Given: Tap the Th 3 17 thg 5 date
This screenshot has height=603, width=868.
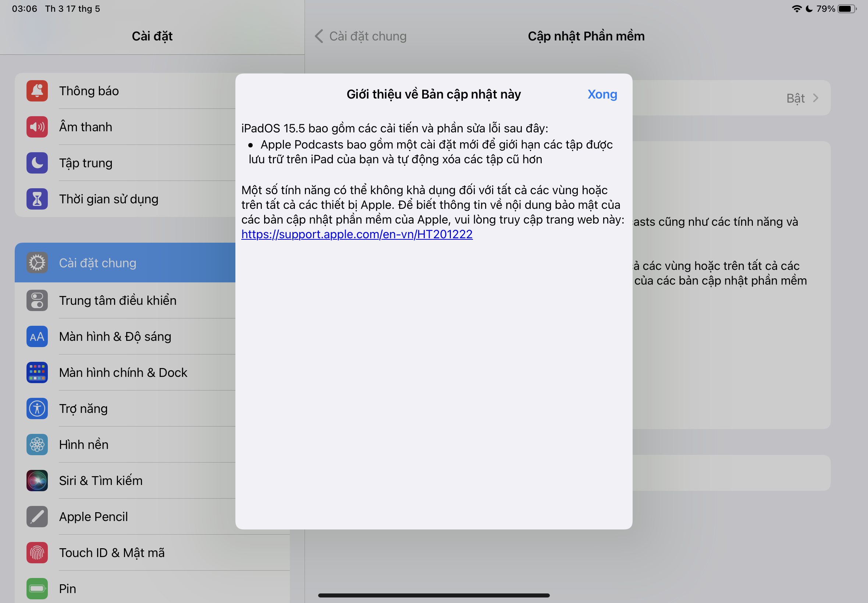Looking at the screenshot, I should coord(72,9).
